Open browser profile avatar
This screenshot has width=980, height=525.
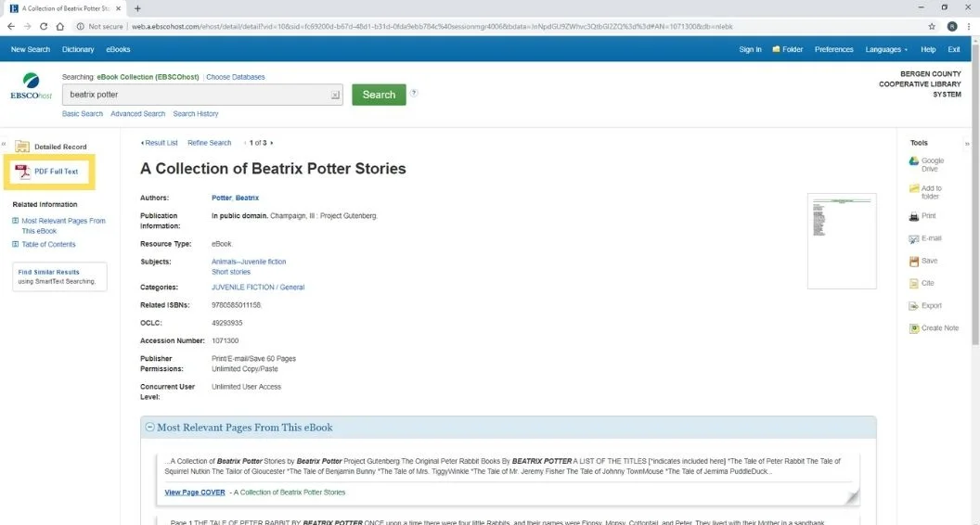(x=952, y=26)
